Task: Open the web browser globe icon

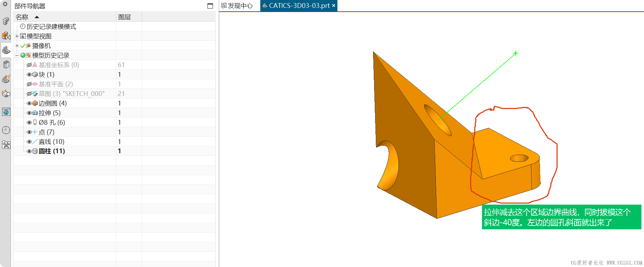Action: click(x=6, y=112)
